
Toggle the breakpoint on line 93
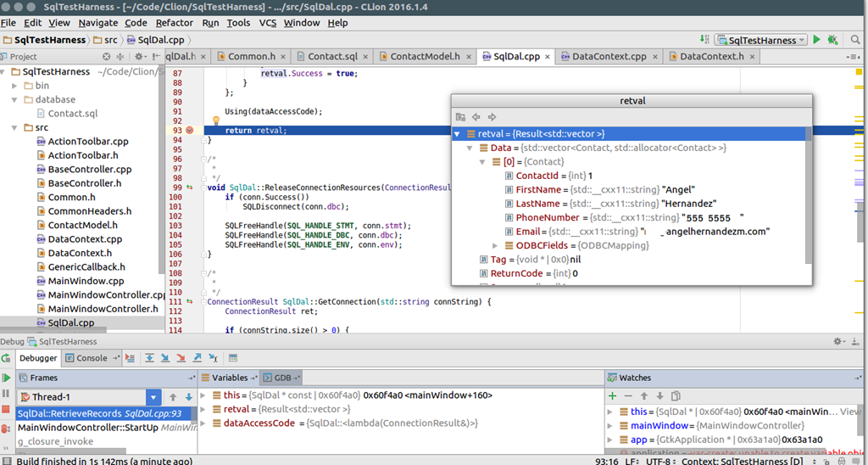(190, 131)
